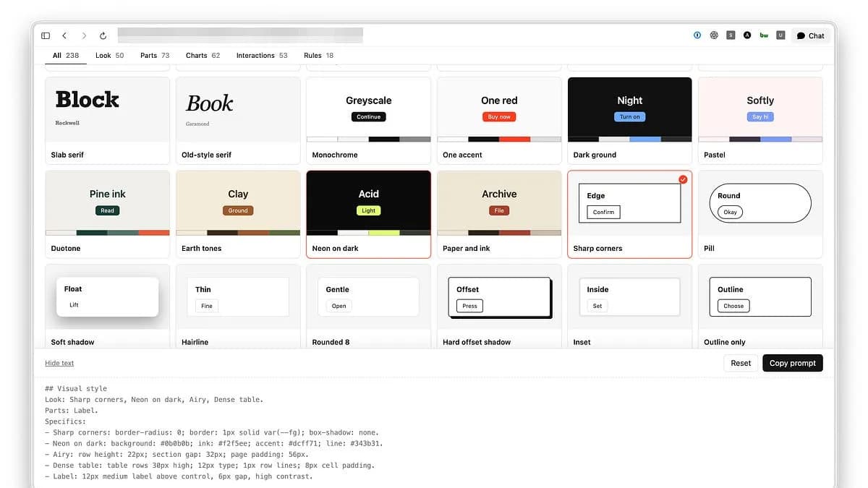The image size is (868, 488).
Task: Go back with the left arrow
Action: [x=64, y=35]
